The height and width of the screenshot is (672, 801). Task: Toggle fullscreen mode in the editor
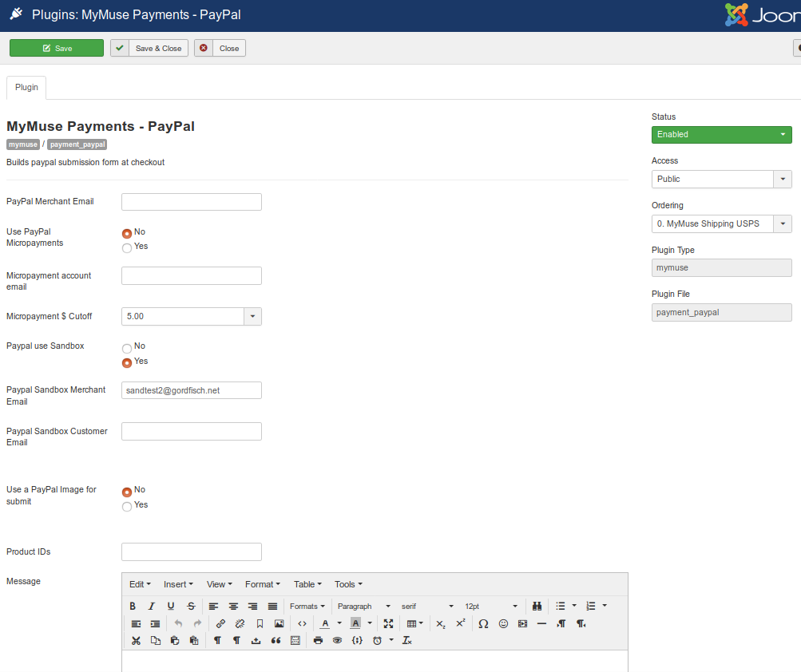(389, 623)
